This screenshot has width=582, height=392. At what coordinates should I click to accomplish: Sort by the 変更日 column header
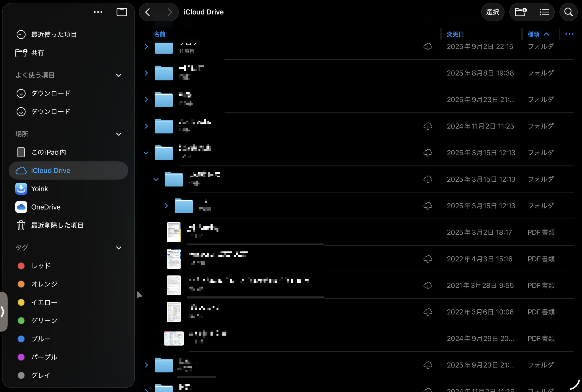point(455,34)
